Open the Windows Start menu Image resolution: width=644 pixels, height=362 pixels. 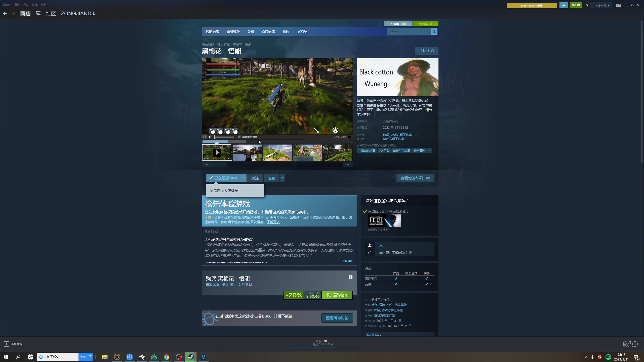click(6, 357)
